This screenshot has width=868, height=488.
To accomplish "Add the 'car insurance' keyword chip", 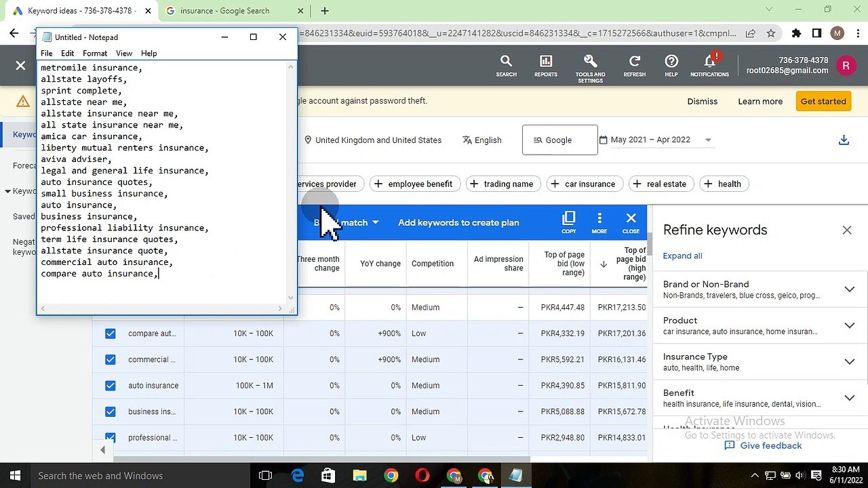I will tap(583, 184).
